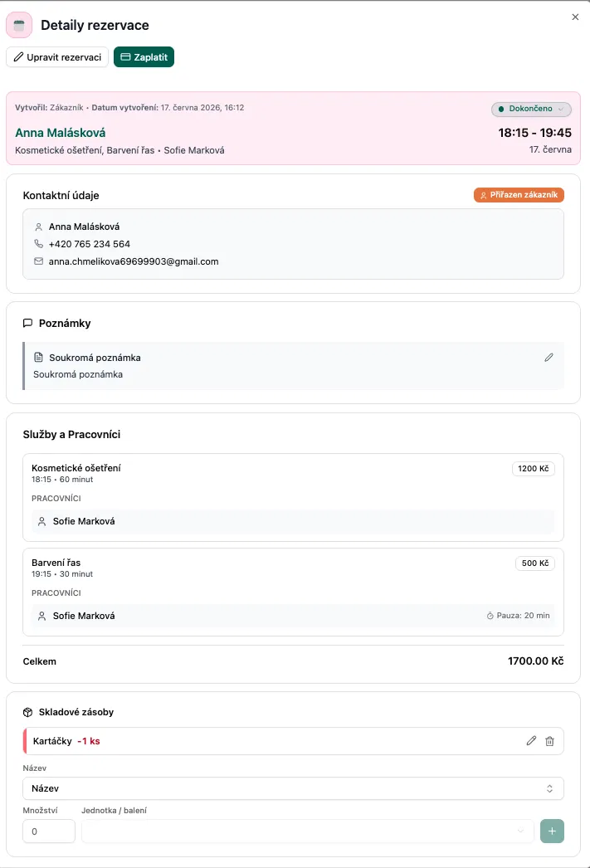The height and width of the screenshot is (868, 590).
Task: Focus the Množství quantity input field
Action: (49, 831)
